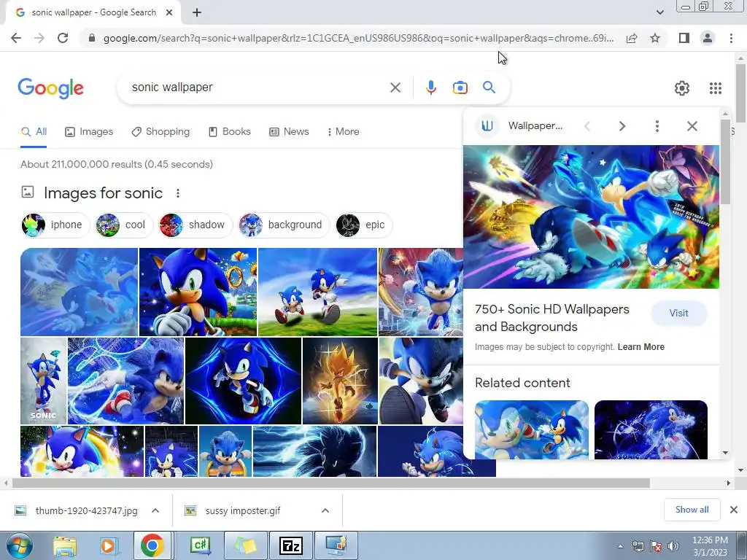Bookmark this page with the star icon

tap(655, 38)
